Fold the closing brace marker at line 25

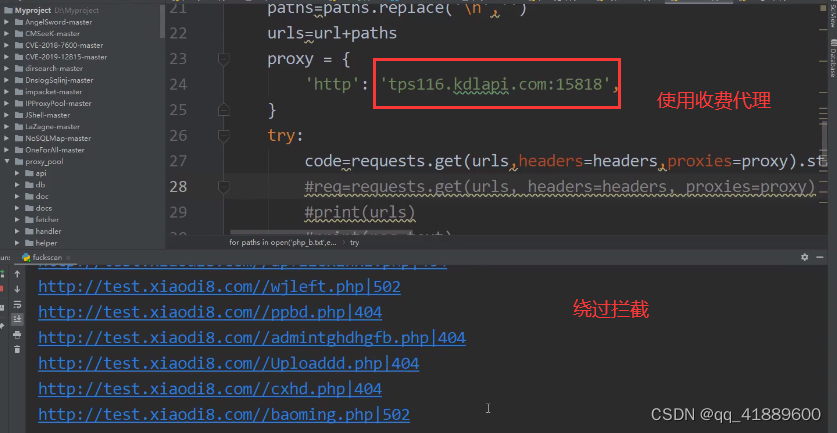[x=224, y=110]
